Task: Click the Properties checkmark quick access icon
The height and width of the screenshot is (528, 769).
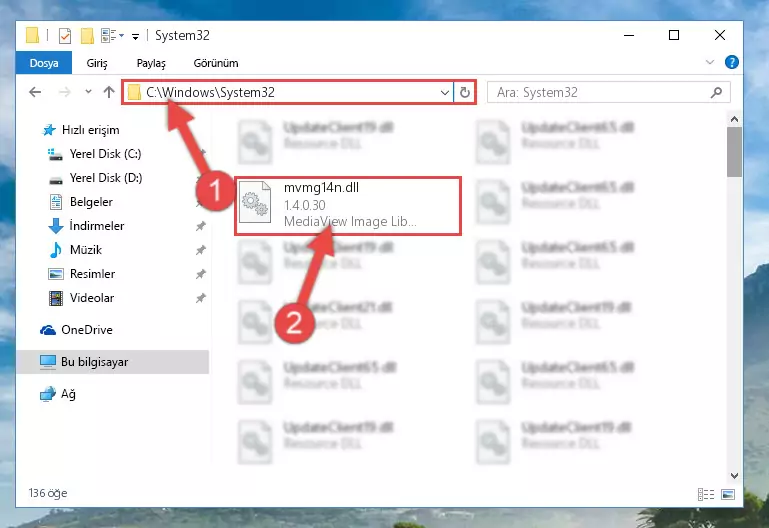Action: [x=65, y=36]
